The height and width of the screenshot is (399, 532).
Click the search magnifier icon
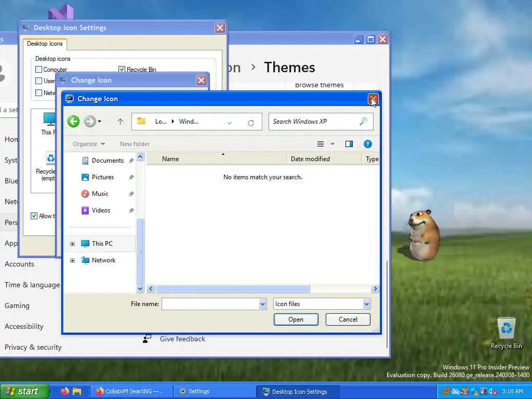click(363, 121)
